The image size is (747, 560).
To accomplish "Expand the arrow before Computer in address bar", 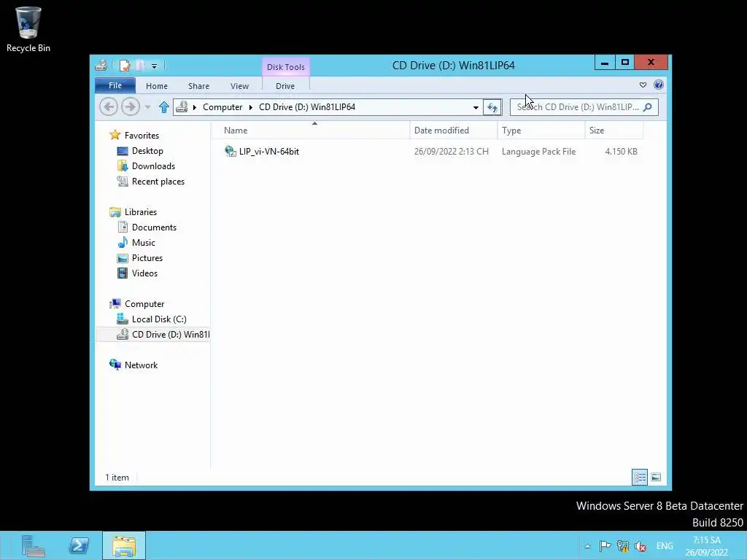I will pyautogui.click(x=194, y=108).
